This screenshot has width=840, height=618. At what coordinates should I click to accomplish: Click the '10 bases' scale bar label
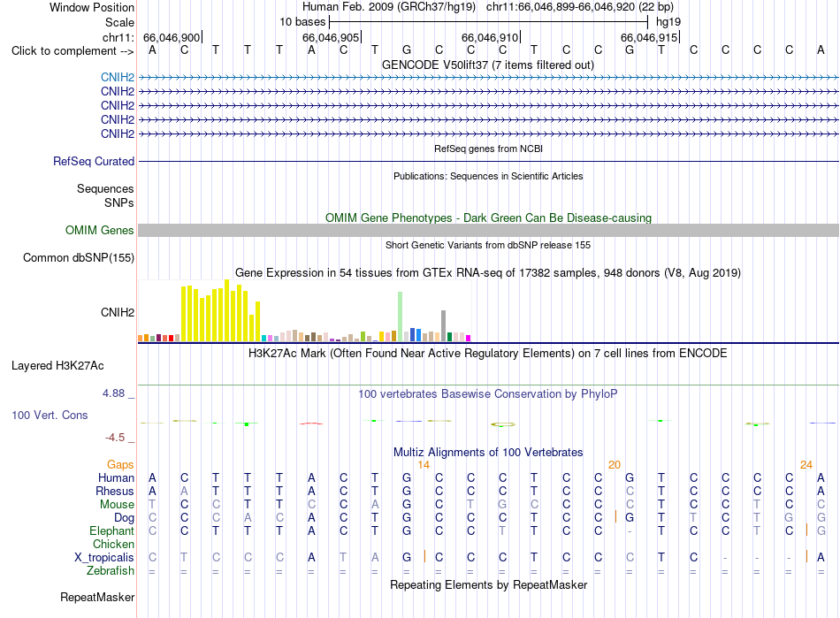(302, 22)
